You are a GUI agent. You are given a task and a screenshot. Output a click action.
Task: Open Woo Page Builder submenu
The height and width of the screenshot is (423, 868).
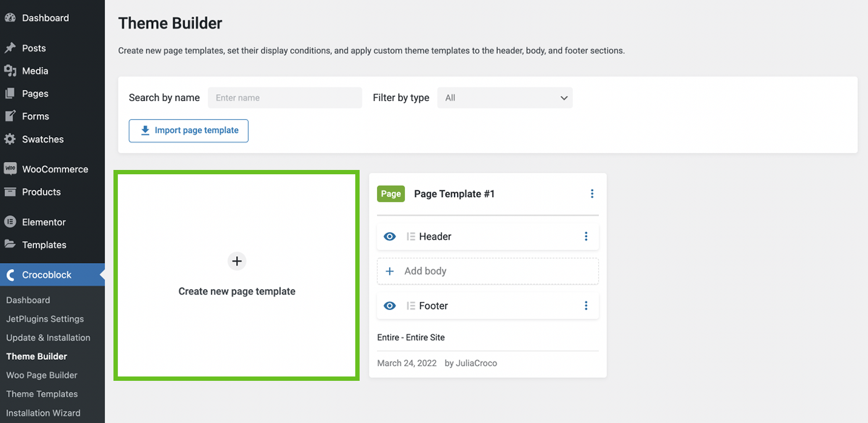[42, 375]
